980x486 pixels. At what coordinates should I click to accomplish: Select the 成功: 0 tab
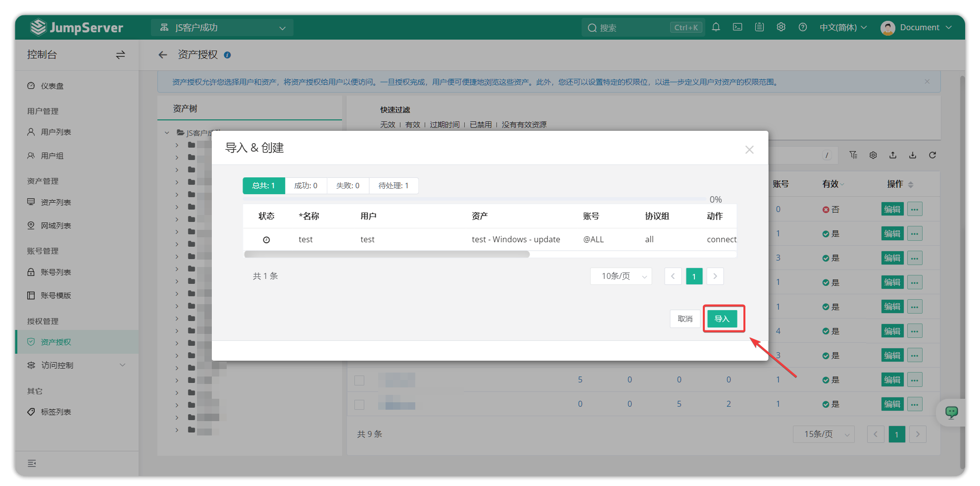[305, 186]
